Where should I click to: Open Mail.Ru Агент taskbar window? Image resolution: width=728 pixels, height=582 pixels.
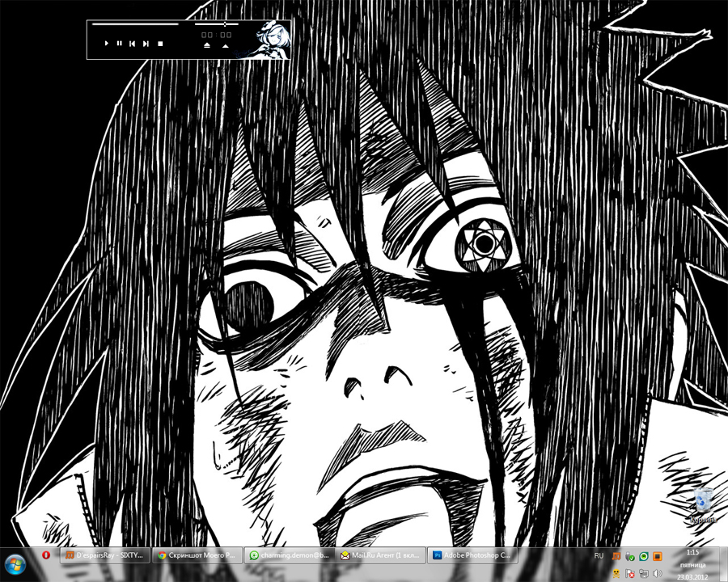380,555
